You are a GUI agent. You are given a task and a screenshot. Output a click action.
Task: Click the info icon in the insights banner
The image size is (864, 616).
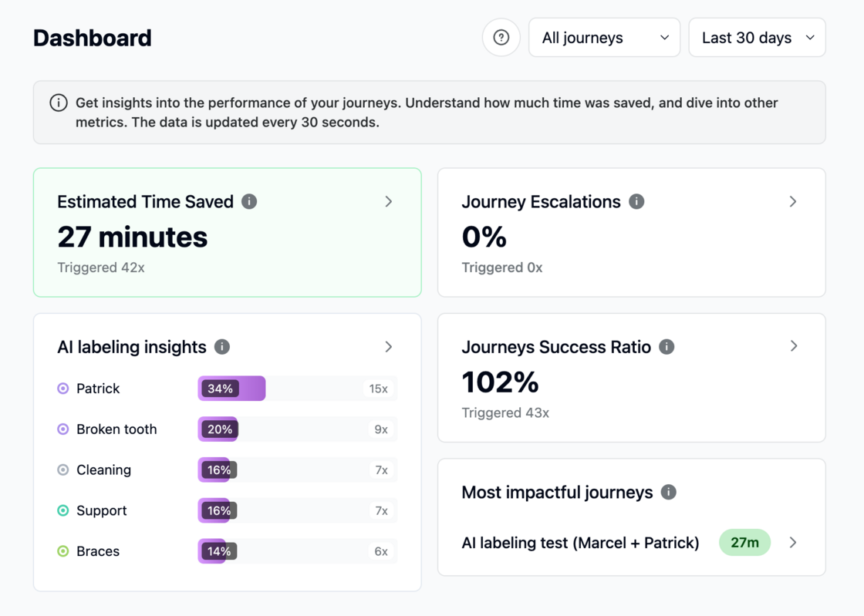coord(59,103)
